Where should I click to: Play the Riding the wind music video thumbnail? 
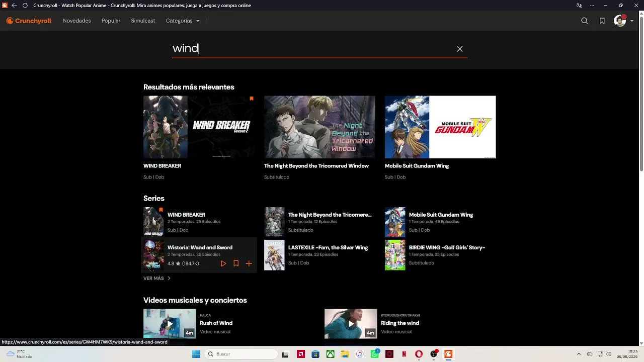tap(351, 323)
